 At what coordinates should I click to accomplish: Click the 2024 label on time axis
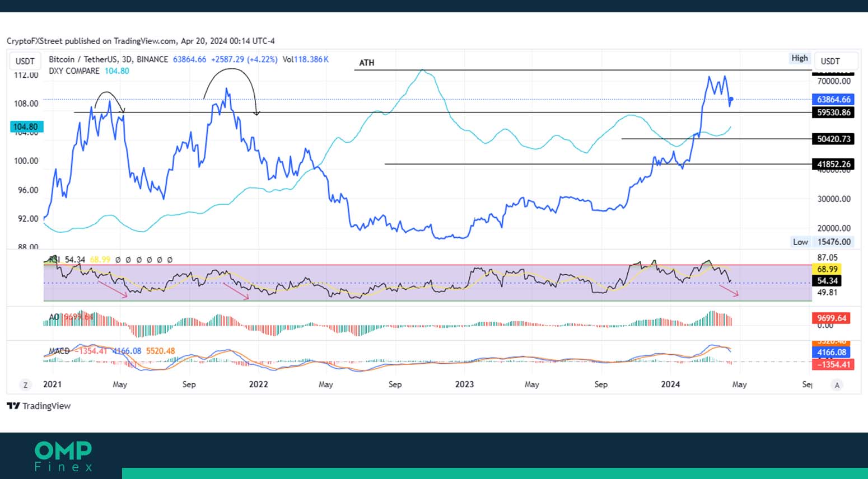click(x=670, y=384)
